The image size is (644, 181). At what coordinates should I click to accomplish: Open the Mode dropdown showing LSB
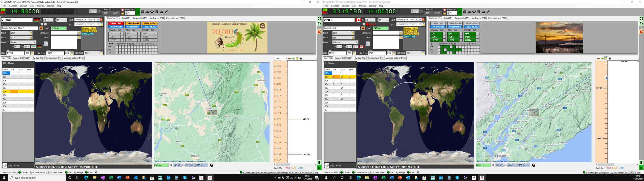pos(341,38)
